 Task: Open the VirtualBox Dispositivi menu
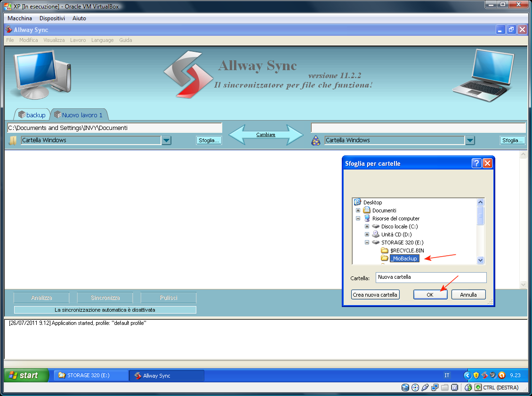click(52, 18)
